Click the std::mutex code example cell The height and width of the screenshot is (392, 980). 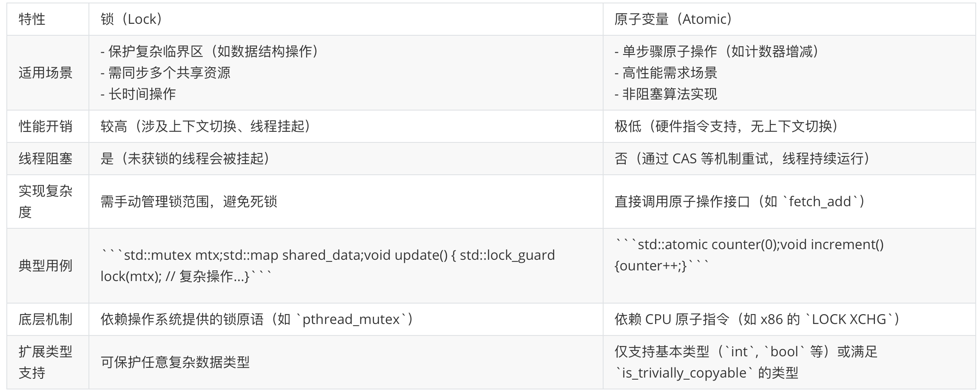tap(345, 266)
